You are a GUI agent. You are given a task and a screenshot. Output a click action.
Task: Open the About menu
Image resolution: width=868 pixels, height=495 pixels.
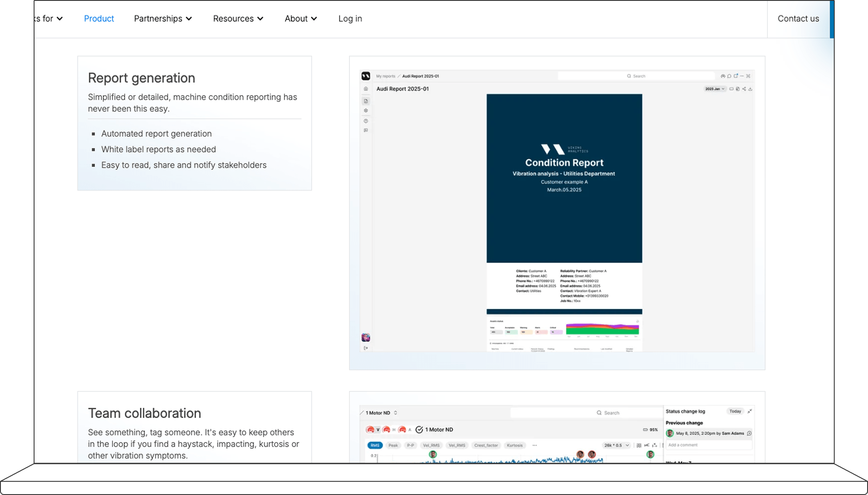301,19
